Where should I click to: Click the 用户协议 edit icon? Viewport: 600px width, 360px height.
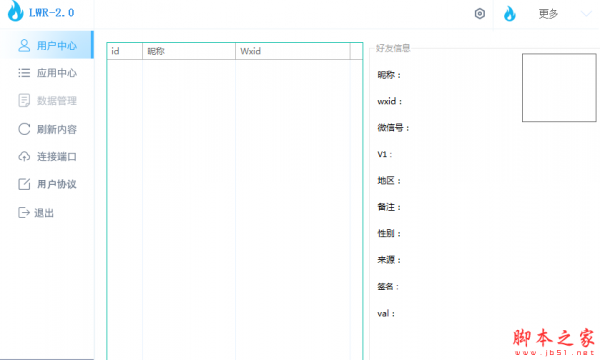24,184
